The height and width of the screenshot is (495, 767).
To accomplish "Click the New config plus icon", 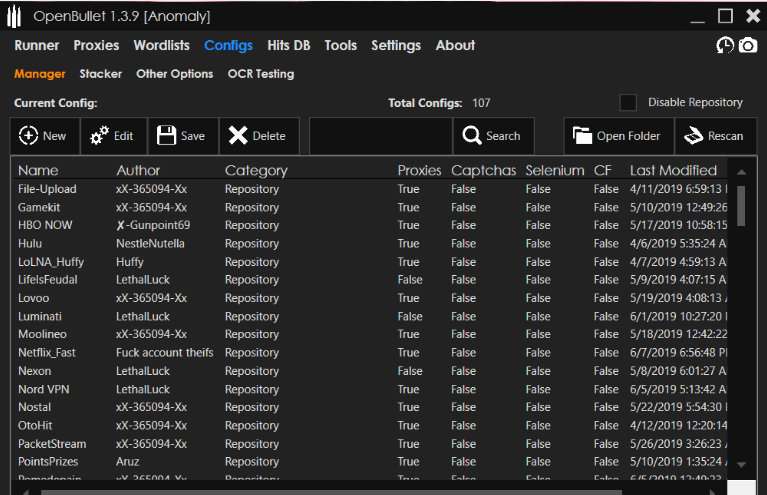I will (29, 136).
